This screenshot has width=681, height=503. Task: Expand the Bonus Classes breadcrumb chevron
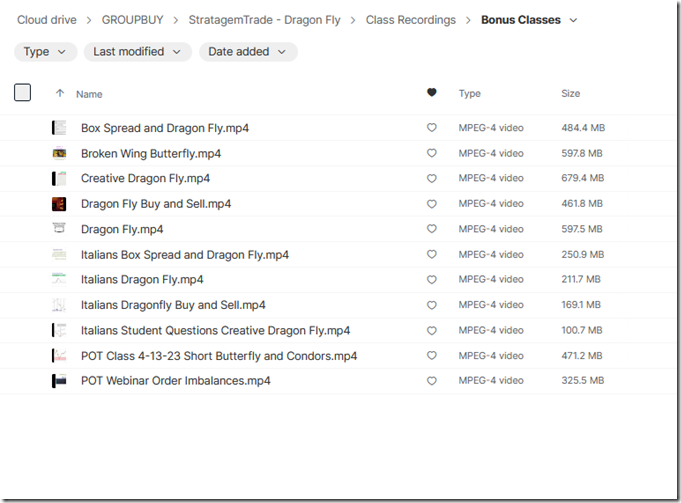[x=573, y=20]
